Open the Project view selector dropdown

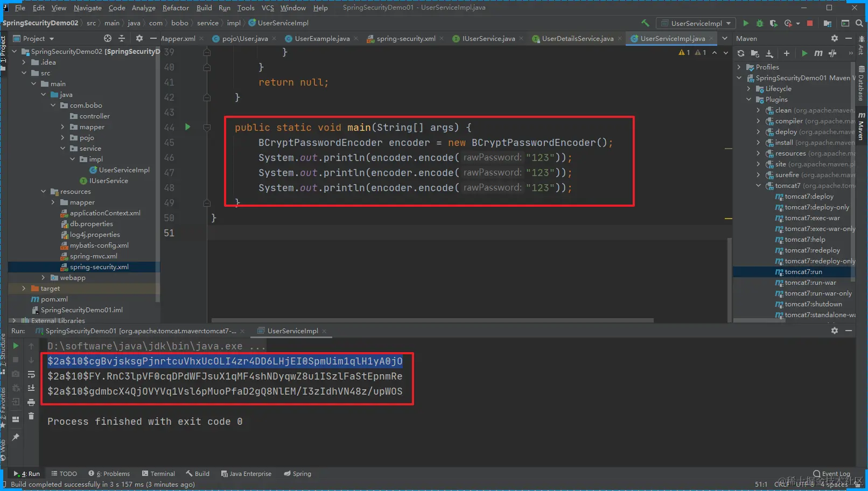tap(33, 38)
